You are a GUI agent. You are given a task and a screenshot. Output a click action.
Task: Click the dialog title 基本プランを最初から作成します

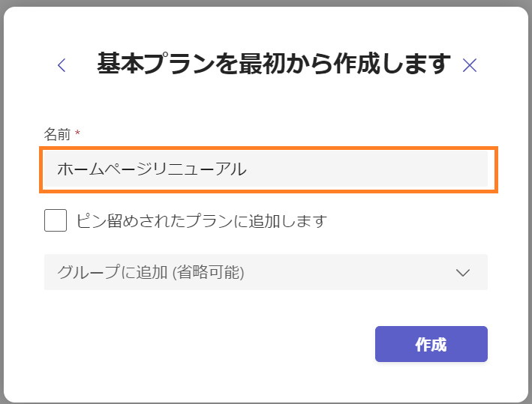(274, 64)
